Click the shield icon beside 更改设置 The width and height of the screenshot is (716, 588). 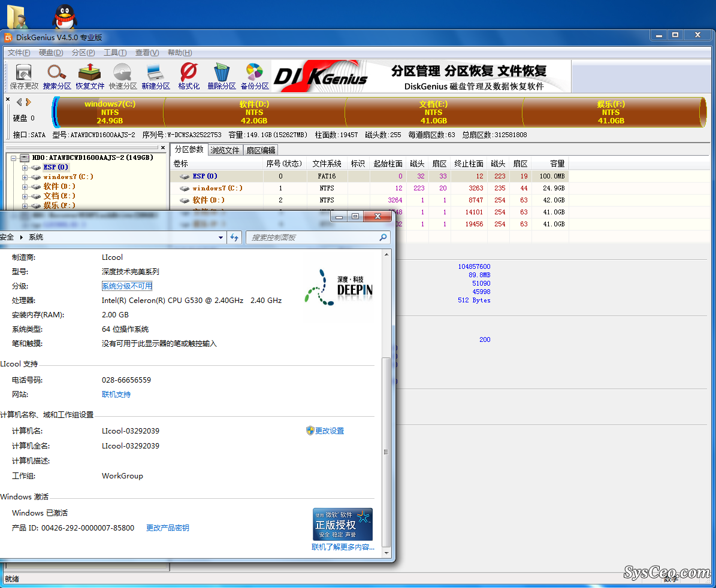click(310, 431)
